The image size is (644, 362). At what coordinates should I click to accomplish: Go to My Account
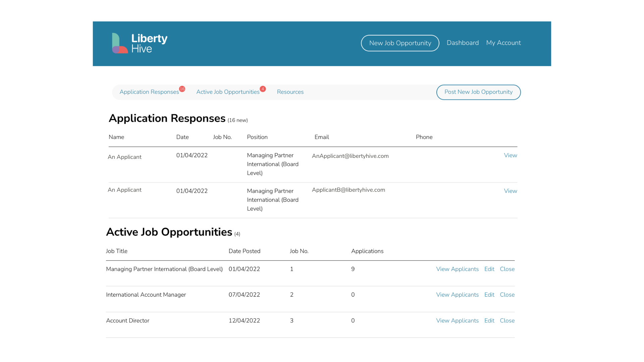pos(503,43)
